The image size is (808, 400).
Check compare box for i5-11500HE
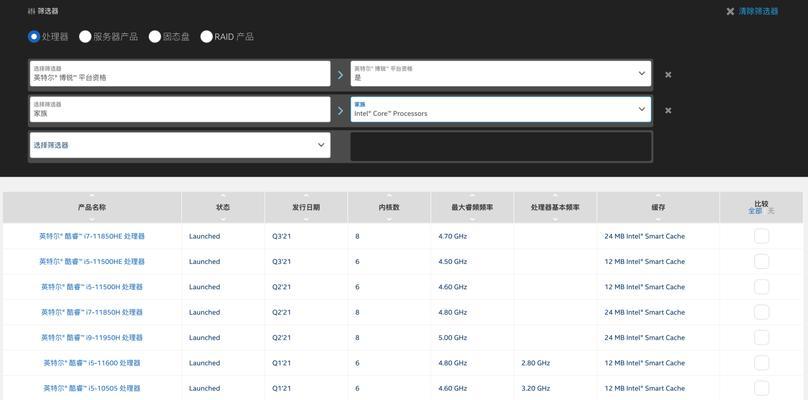pyautogui.click(x=761, y=261)
